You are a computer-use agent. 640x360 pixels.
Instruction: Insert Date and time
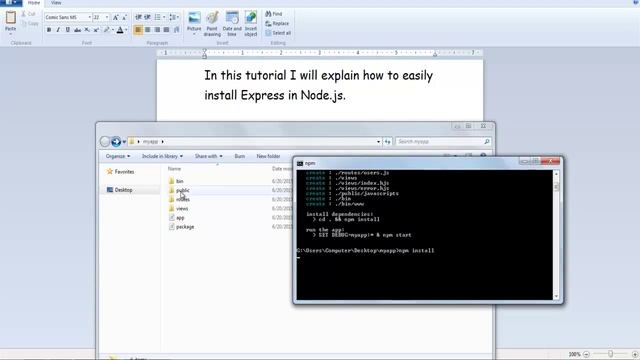(232, 23)
